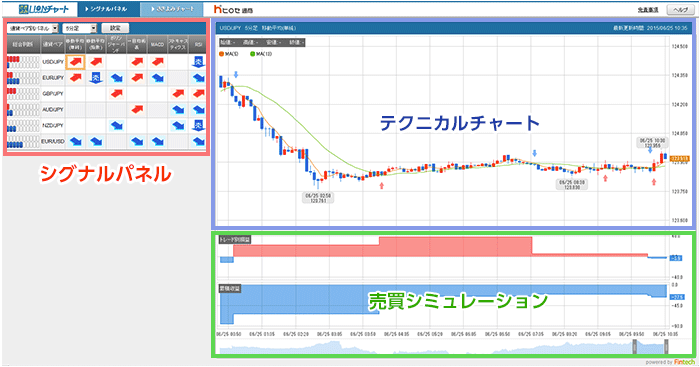Click AUDJPY RSI sell signal arrow
This screenshot has height=367, width=700.
coord(198,109)
